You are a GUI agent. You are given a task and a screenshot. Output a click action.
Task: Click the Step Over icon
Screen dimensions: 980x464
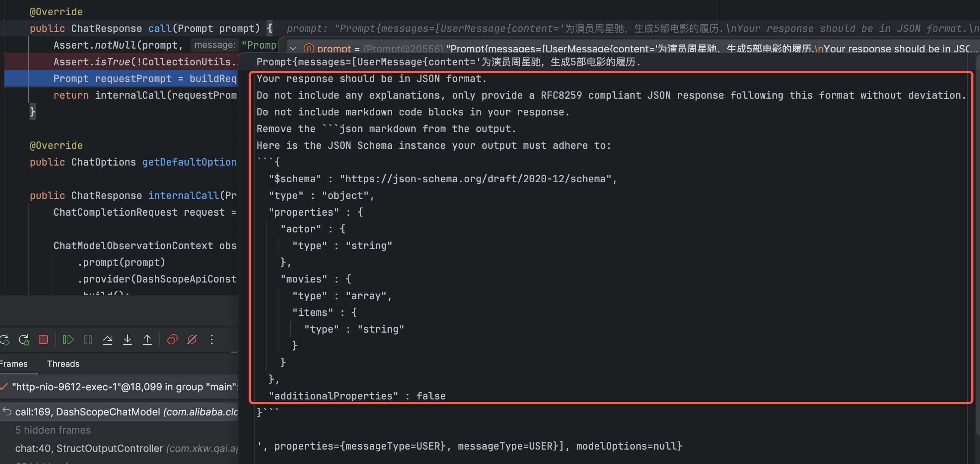[x=108, y=339]
